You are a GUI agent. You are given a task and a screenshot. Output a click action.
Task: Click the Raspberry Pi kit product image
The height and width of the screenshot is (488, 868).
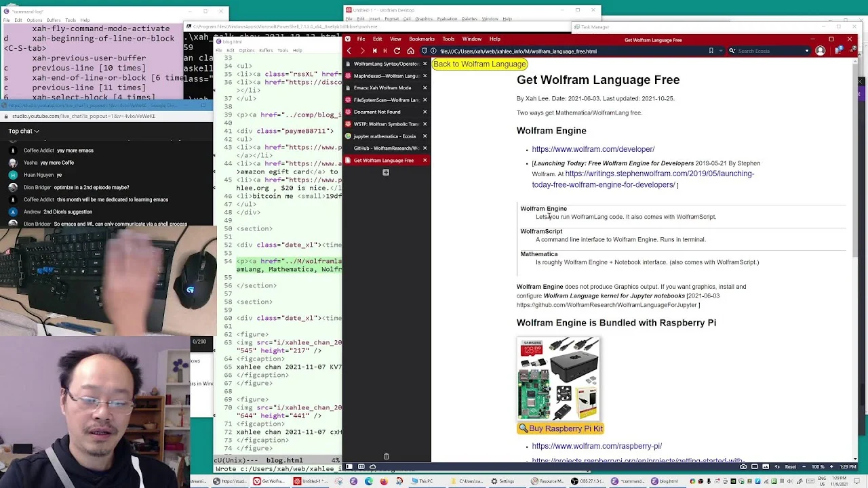tap(559, 378)
